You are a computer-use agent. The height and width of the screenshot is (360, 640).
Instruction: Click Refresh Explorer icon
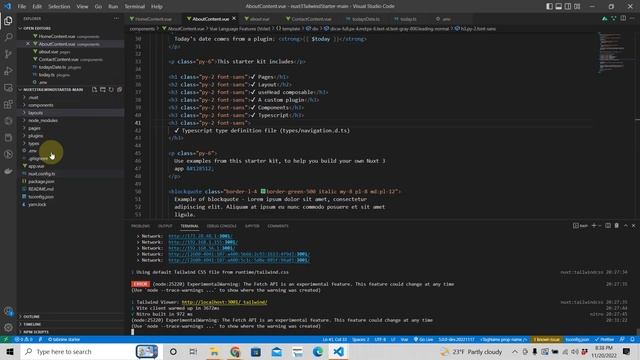click(111, 89)
